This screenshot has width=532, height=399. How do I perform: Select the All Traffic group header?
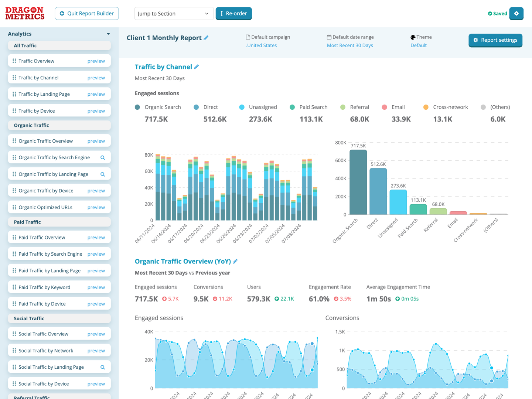[59, 46]
